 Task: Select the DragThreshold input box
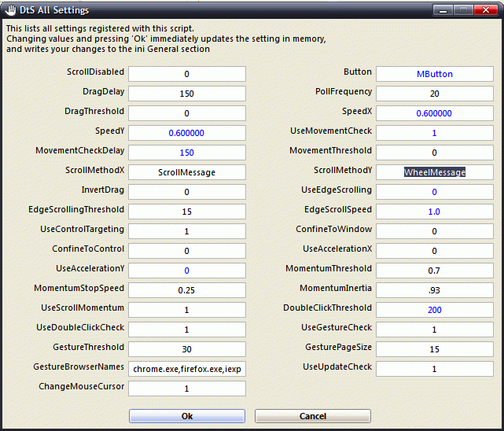[187, 113]
